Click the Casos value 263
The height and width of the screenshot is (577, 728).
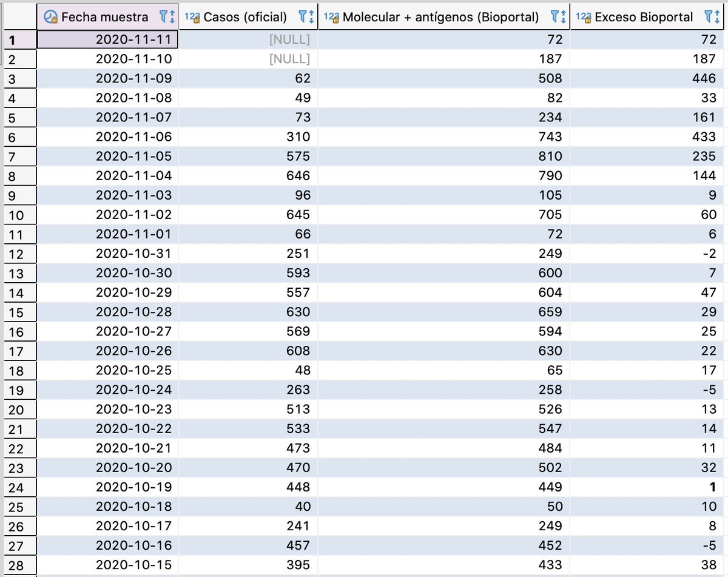248,390
